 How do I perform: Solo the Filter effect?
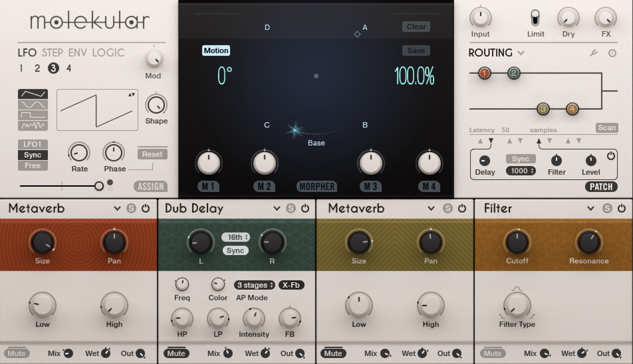point(607,208)
